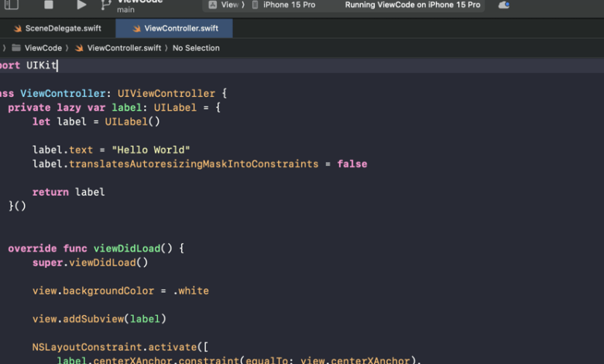This screenshot has height=364, width=604.
Task: Click the "Hello World" string literal
Action: (151, 149)
